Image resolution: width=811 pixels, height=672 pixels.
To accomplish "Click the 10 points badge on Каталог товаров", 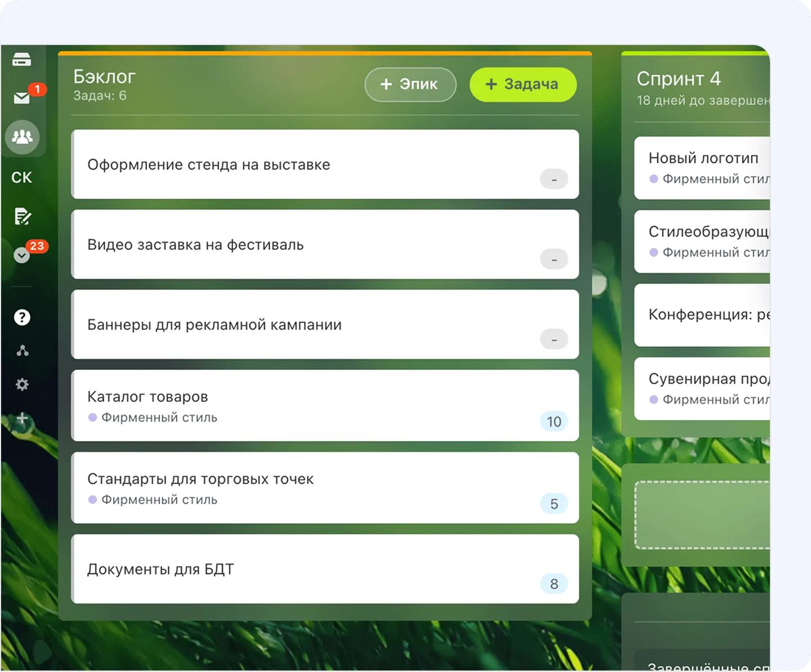I will 554,422.
